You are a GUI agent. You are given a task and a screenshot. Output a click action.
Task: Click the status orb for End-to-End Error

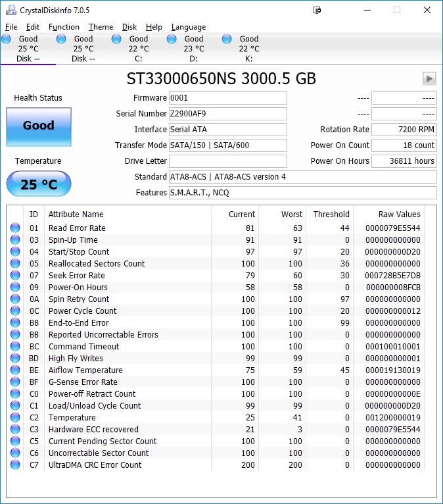tap(15, 322)
